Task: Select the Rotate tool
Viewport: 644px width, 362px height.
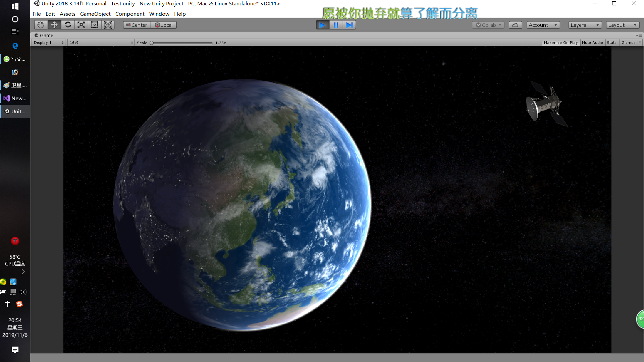Action: point(68,24)
